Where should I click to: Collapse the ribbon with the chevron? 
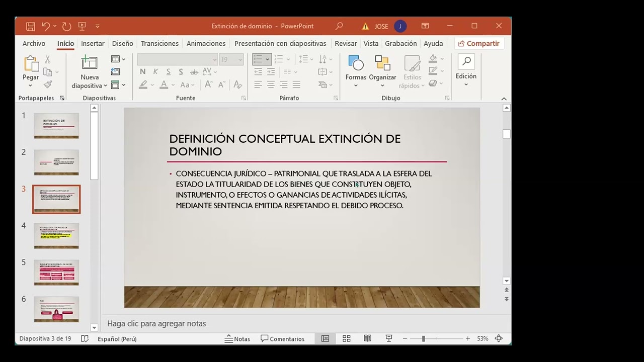click(504, 99)
